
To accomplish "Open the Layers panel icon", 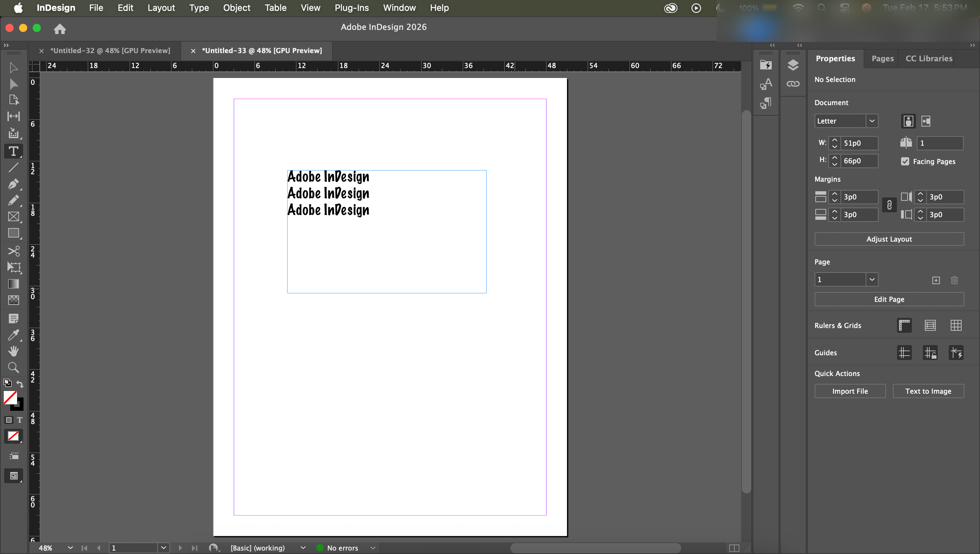I will pyautogui.click(x=793, y=65).
